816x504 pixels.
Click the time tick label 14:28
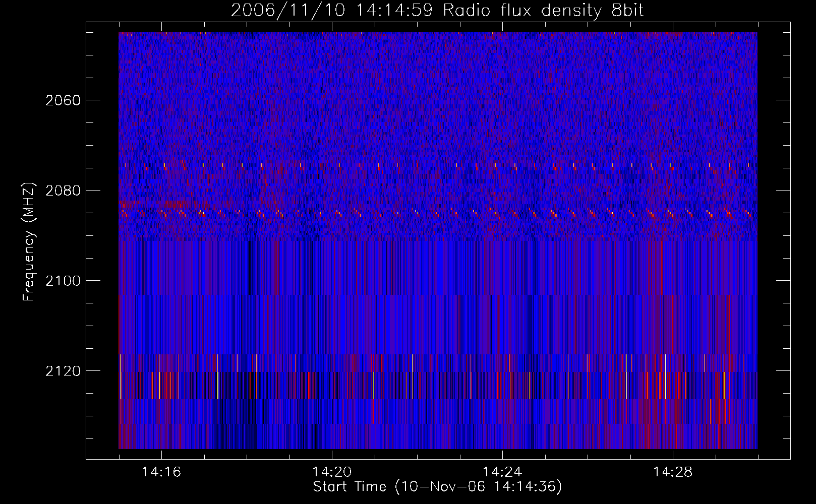(x=673, y=472)
